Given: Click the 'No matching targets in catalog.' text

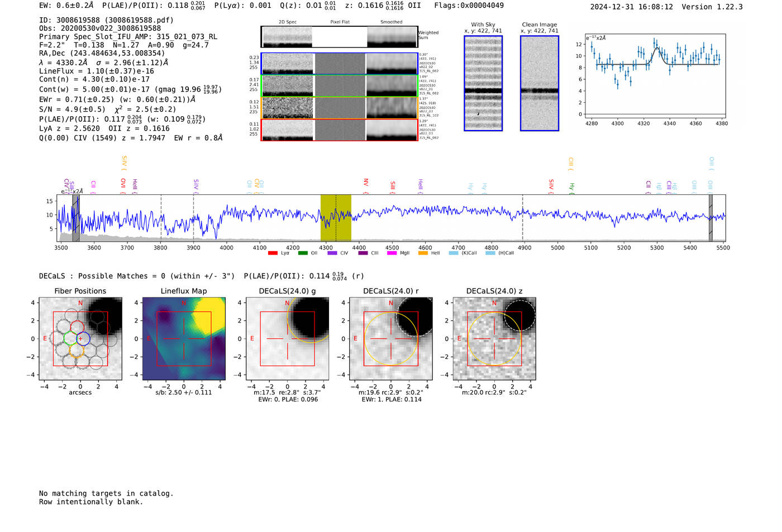Looking at the screenshot, I should [x=106, y=493].
